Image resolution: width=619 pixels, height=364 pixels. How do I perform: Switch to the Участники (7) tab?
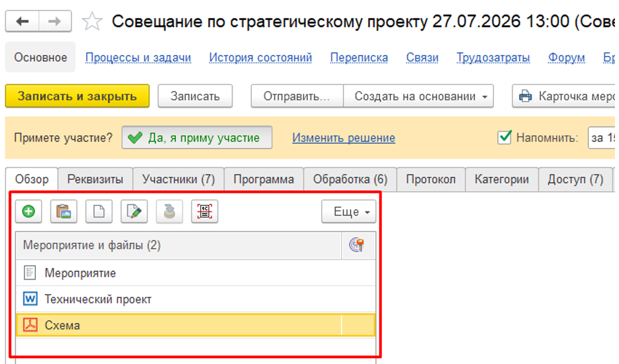(178, 180)
